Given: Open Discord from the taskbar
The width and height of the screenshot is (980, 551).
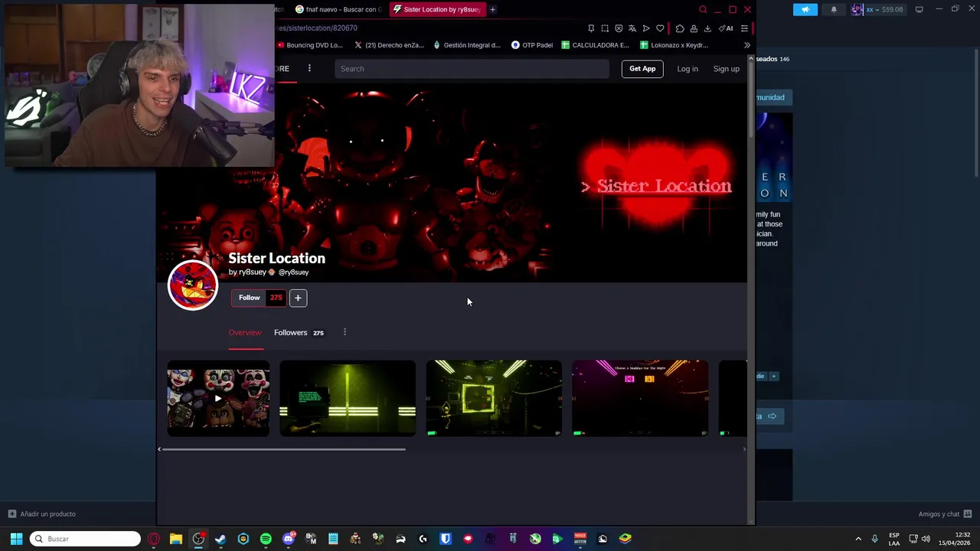Looking at the screenshot, I should tap(288, 539).
